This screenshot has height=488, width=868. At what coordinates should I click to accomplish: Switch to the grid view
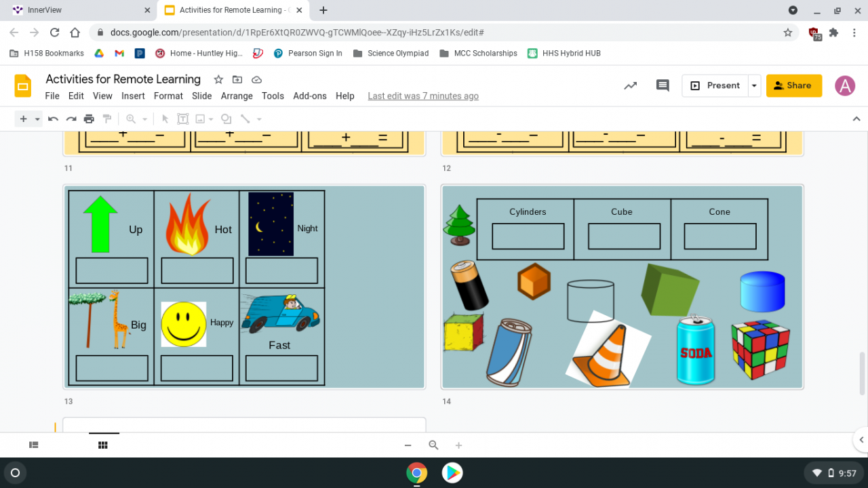click(x=103, y=445)
